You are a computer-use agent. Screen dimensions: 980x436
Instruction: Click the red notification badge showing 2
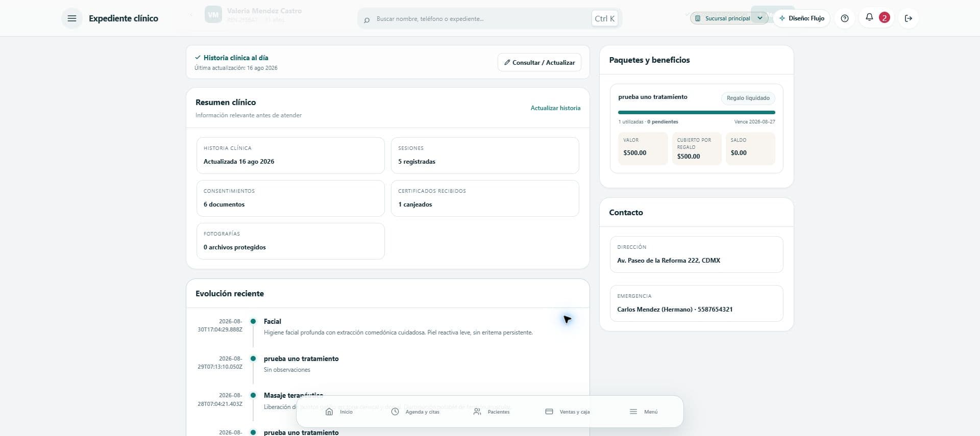885,18
